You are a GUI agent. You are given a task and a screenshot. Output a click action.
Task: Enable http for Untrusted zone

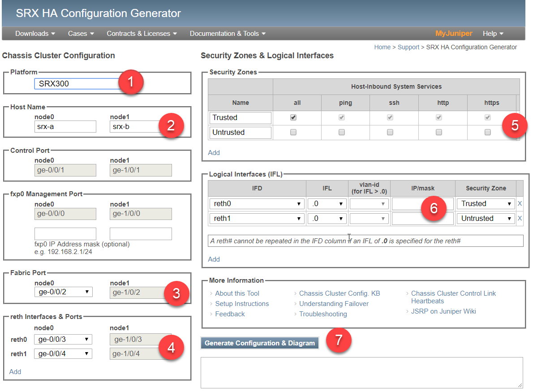[439, 132]
